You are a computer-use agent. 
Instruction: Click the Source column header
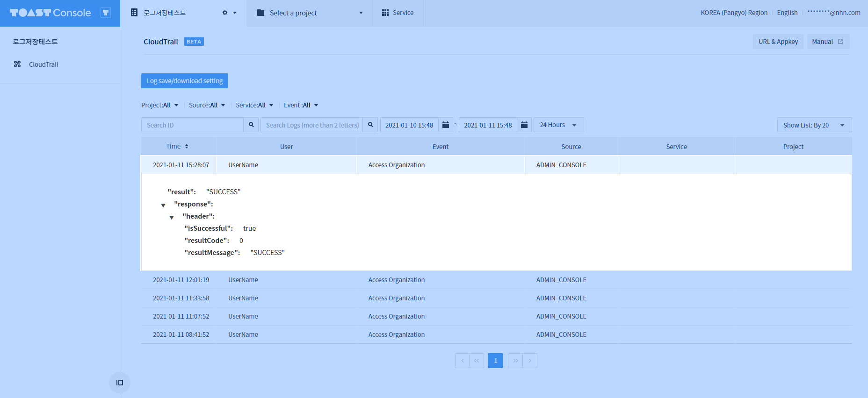pyautogui.click(x=571, y=147)
